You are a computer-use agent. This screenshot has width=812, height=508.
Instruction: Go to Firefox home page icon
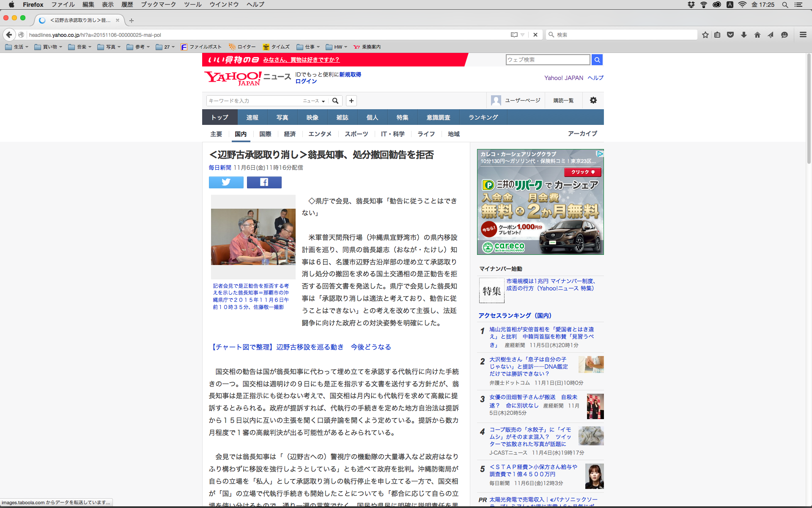[757, 35]
